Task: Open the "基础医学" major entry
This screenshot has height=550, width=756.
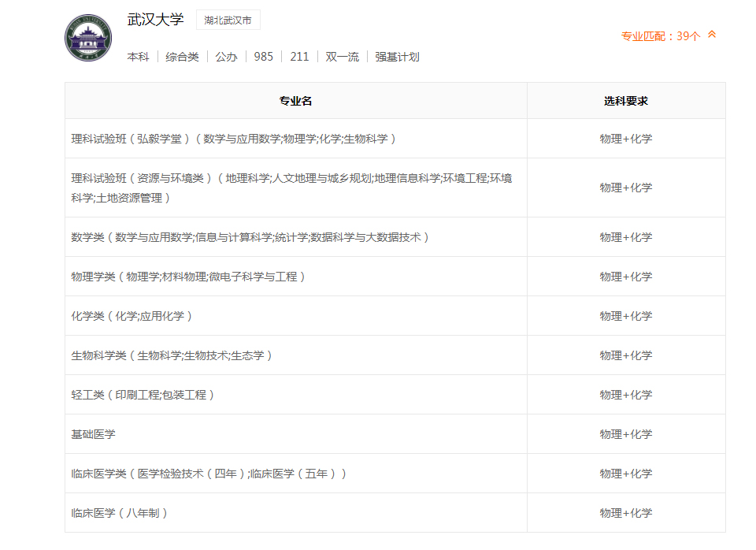Action: coord(94,433)
